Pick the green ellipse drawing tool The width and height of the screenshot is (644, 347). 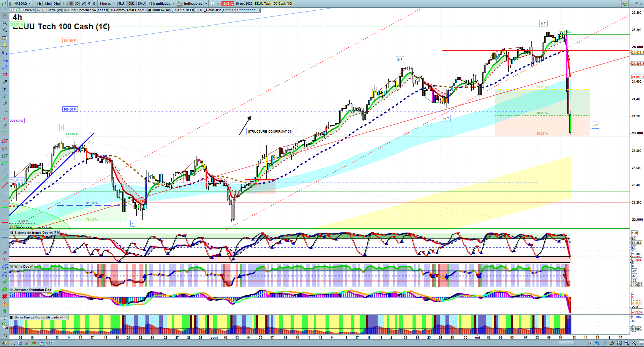[x=5, y=156]
